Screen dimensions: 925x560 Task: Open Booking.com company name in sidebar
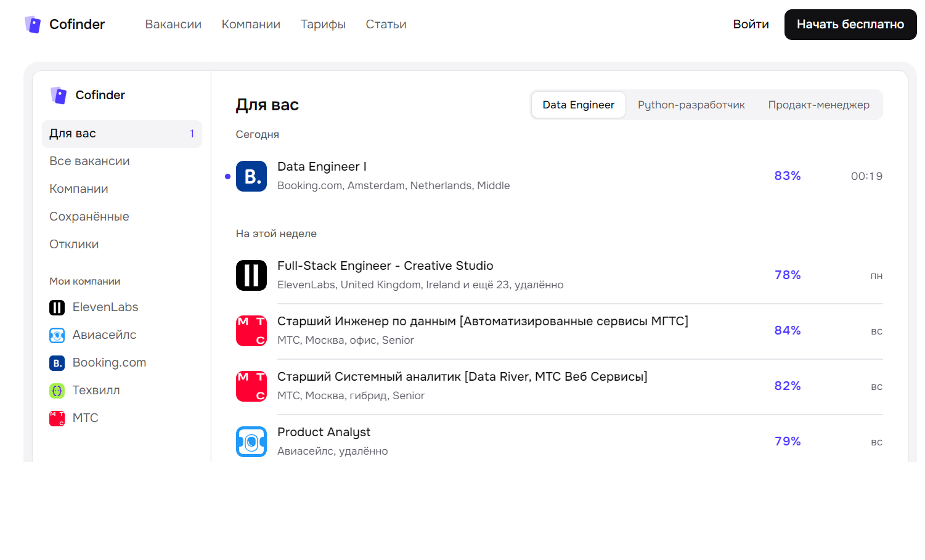(109, 362)
